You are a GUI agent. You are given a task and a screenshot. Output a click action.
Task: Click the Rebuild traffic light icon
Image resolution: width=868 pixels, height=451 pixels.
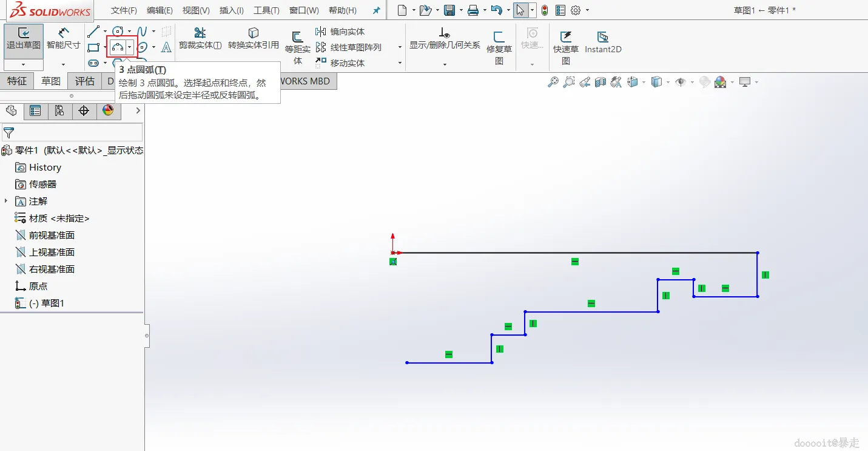coord(545,10)
